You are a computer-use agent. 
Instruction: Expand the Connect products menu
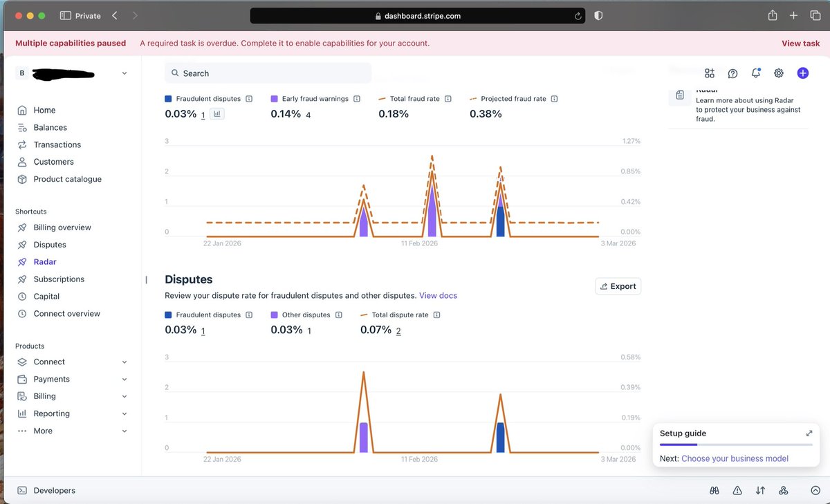click(124, 362)
